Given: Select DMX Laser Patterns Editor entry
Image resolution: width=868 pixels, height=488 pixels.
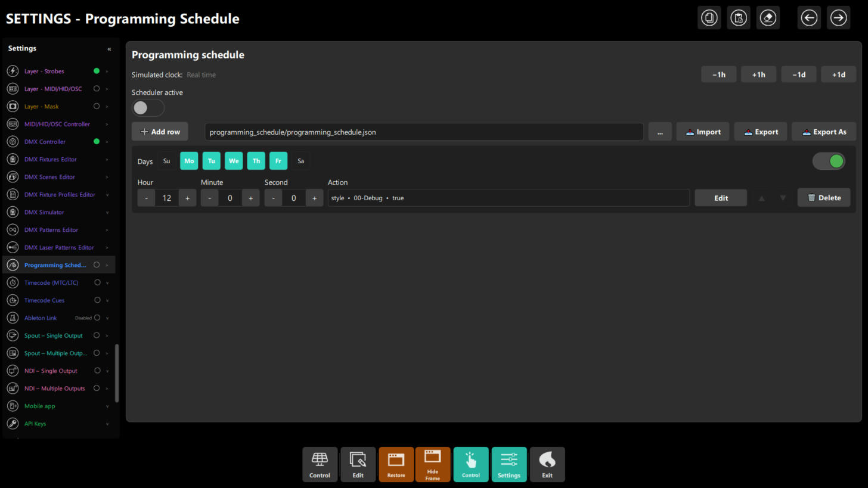Looking at the screenshot, I should click(x=59, y=247).
